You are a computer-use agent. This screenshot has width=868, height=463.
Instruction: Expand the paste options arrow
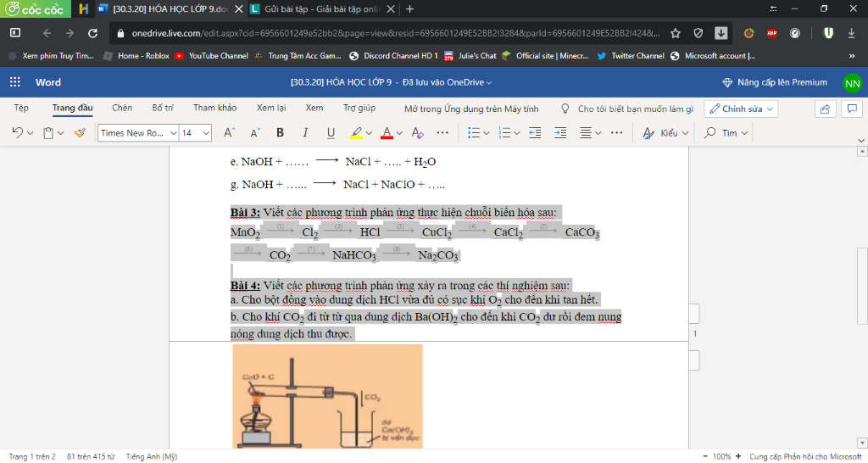(60, 133)
